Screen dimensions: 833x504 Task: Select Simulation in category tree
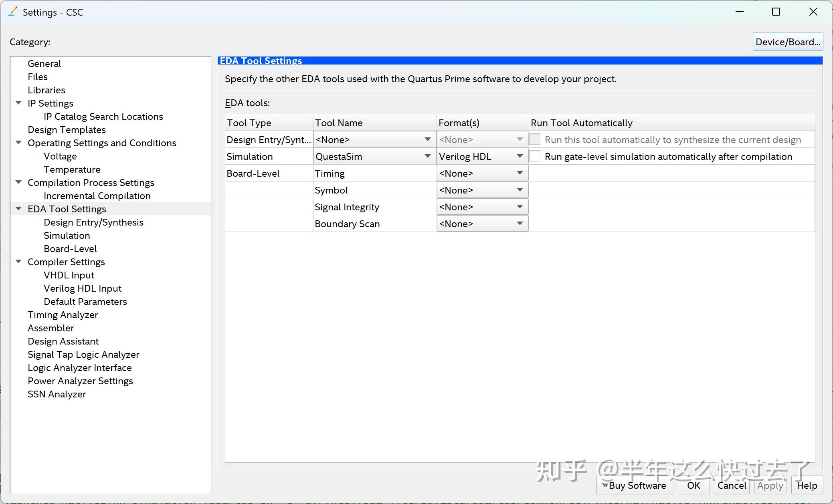coord(67,235)
